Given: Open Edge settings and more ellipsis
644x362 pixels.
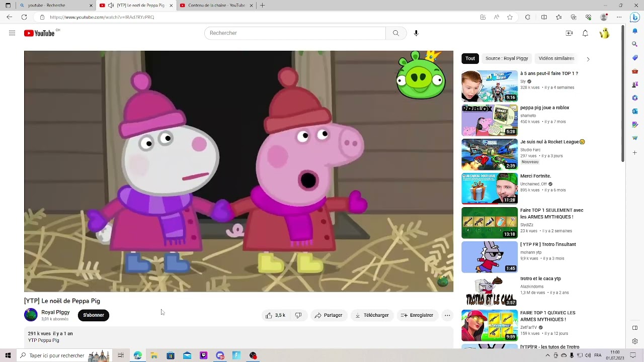Looking at the screenshot, I should [x=619, y=17].
